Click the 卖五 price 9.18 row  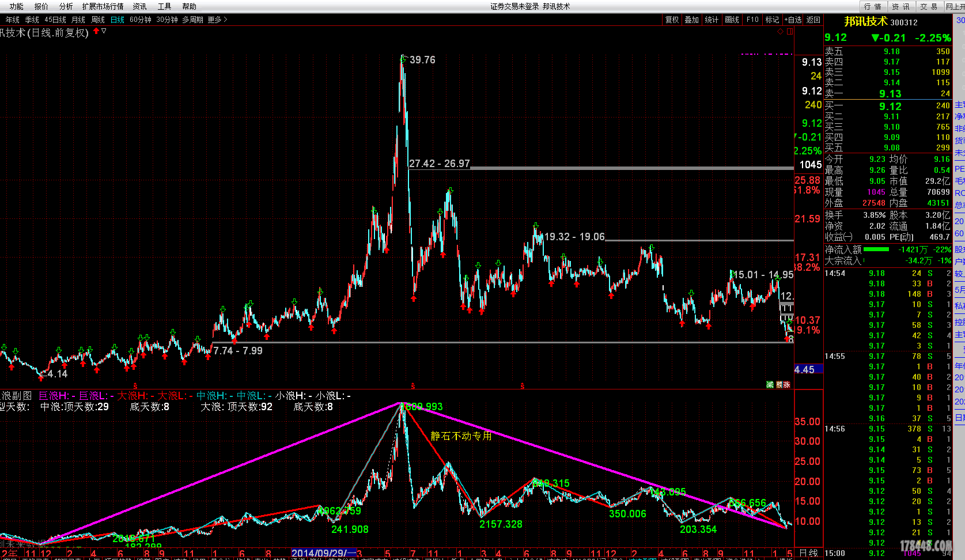887,51
